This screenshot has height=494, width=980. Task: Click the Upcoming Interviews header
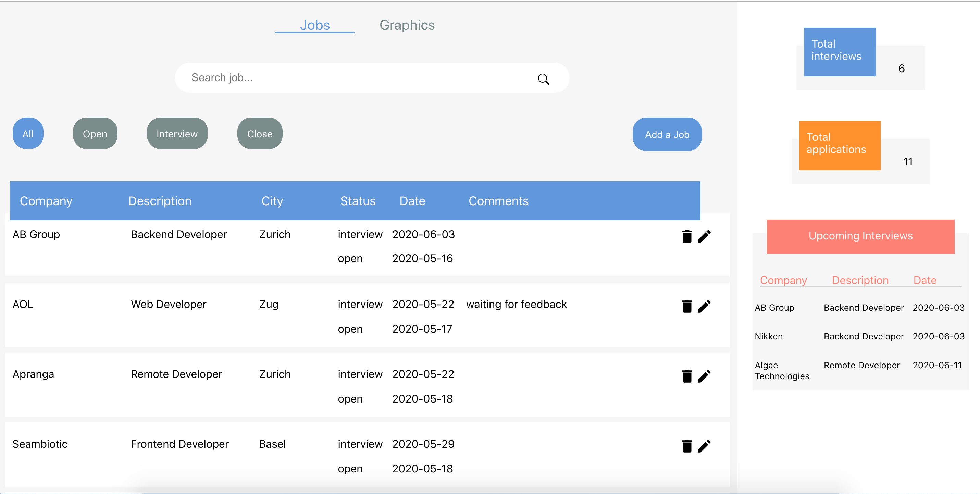(x=860, y=236)
